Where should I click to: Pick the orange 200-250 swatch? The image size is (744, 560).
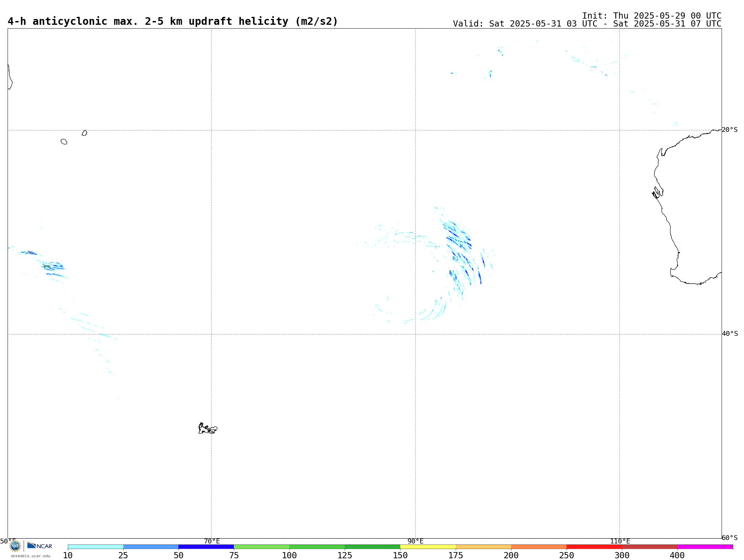pyautogui.click(x=539, y=547)
